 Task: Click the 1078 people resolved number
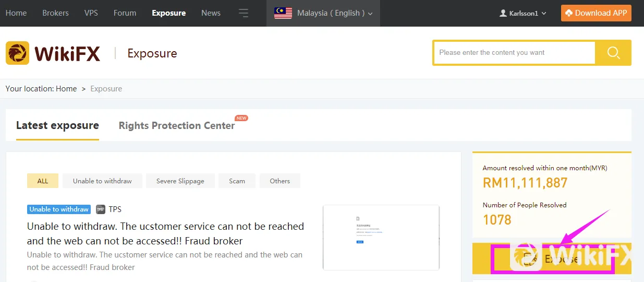pyautogui.click(x=497, y=219)
